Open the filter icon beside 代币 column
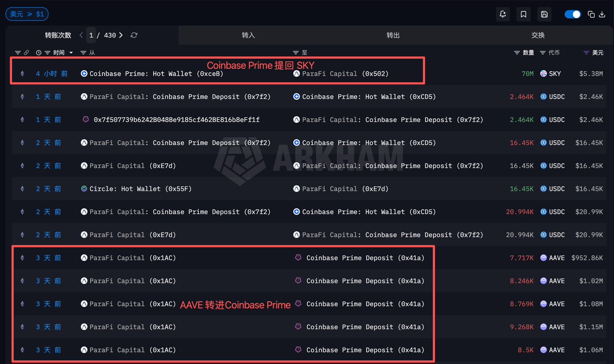The height and width of the screenshot is (364, 614). coord(543,52)
